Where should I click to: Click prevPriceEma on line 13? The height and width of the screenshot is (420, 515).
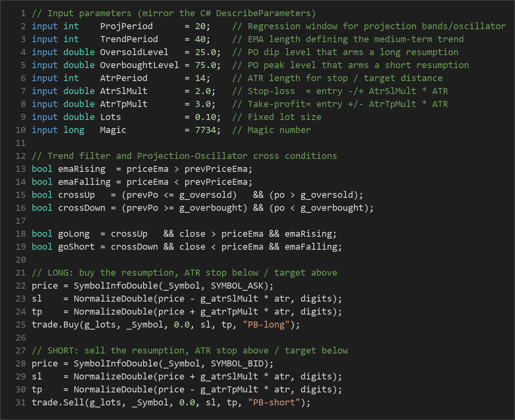coord(216,169)
